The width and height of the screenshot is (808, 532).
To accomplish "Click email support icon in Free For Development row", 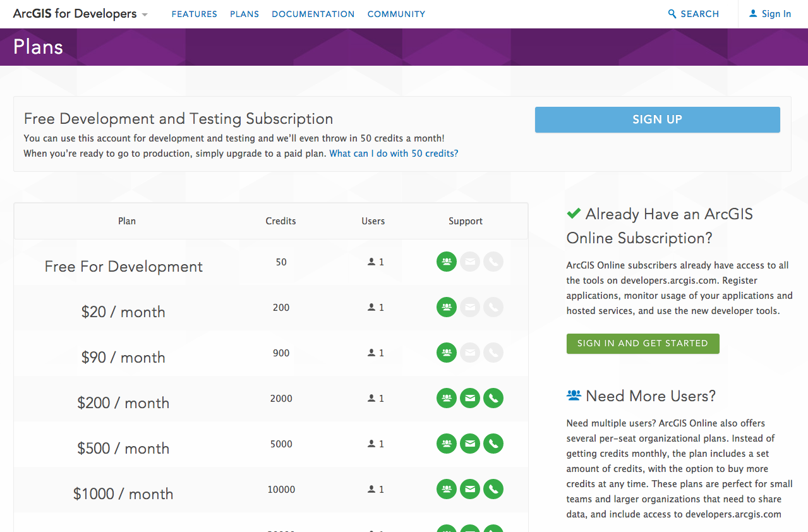I will click(470, 262).
